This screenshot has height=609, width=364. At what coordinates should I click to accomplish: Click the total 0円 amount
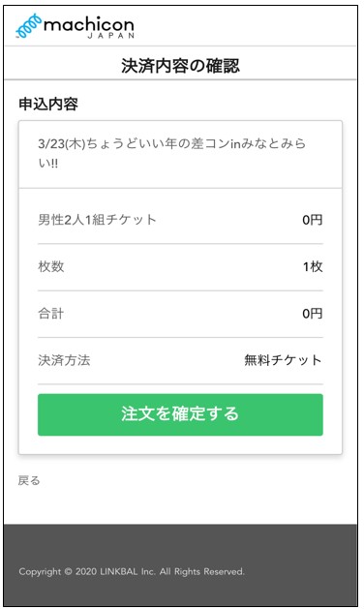pos(313,313)
